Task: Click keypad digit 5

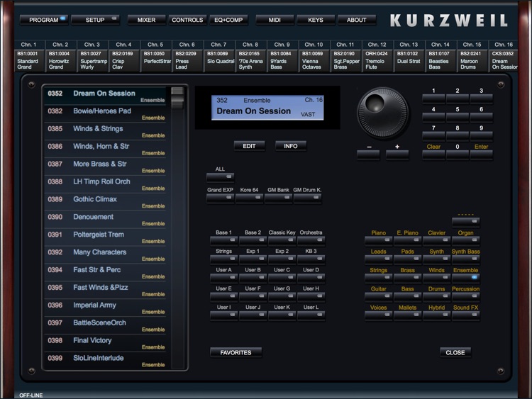Action: pos(458,118)
